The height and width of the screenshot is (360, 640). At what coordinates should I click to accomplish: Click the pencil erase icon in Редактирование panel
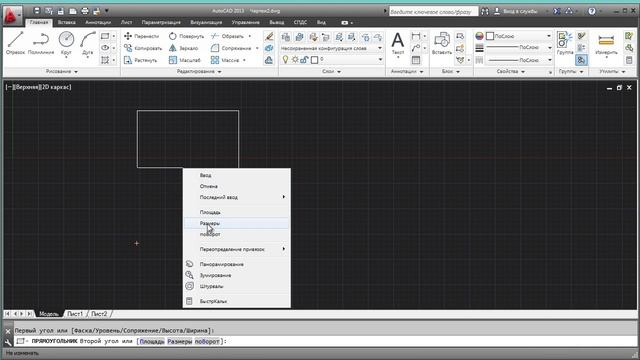(x=269, y=36)
